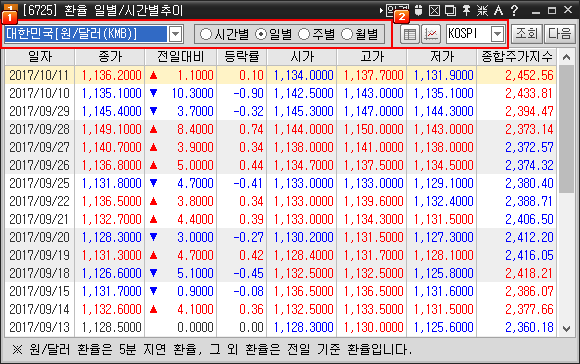Click the shrink arrows icon in title bar
Viewport: 580px width, 364px height.
[x=482, y=10]
